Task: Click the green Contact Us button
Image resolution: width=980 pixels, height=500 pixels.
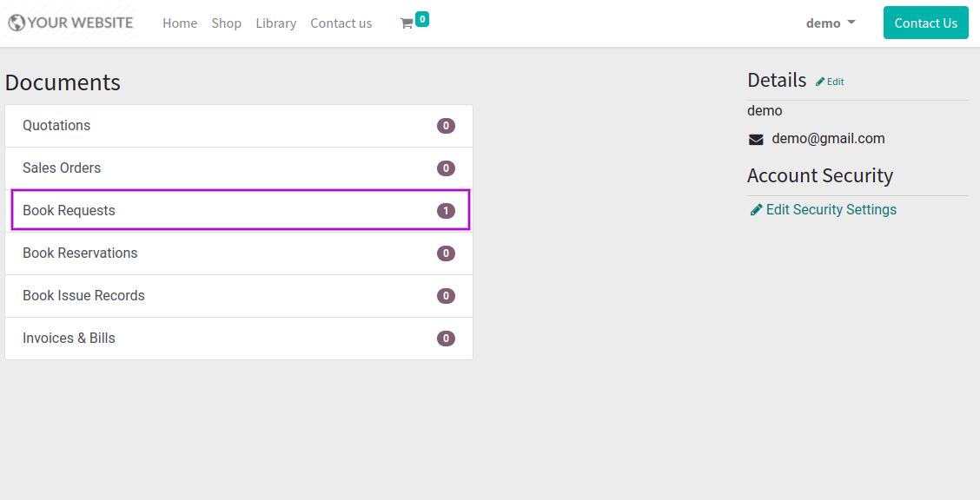Action: 925,23
